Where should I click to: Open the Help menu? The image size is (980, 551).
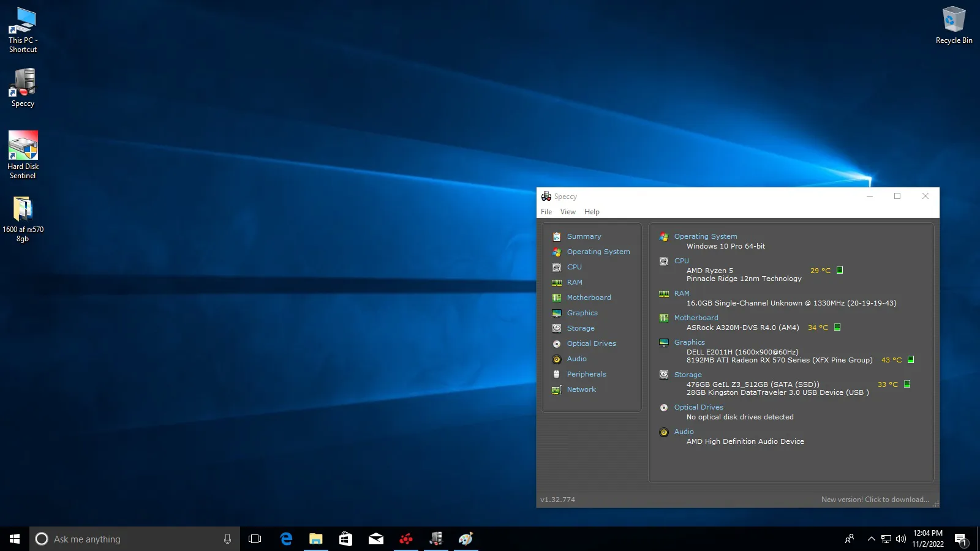pos(592,212)
